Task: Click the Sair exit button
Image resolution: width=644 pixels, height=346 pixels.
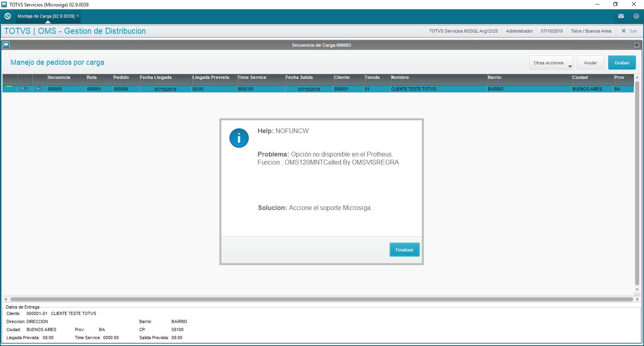Action: (x=630, y=31)
